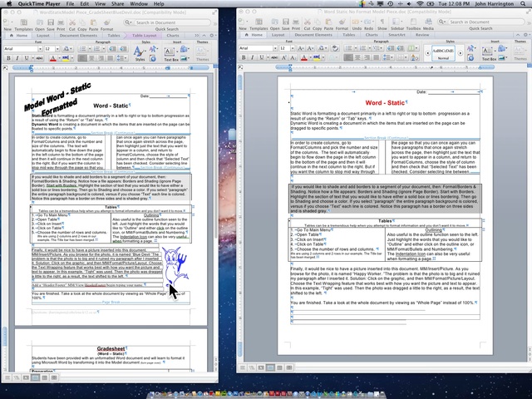The width and height of the screenshot is (532, 399).
Task: Collapse ribbon chevron in left Word window
Action: pos(204,35)
